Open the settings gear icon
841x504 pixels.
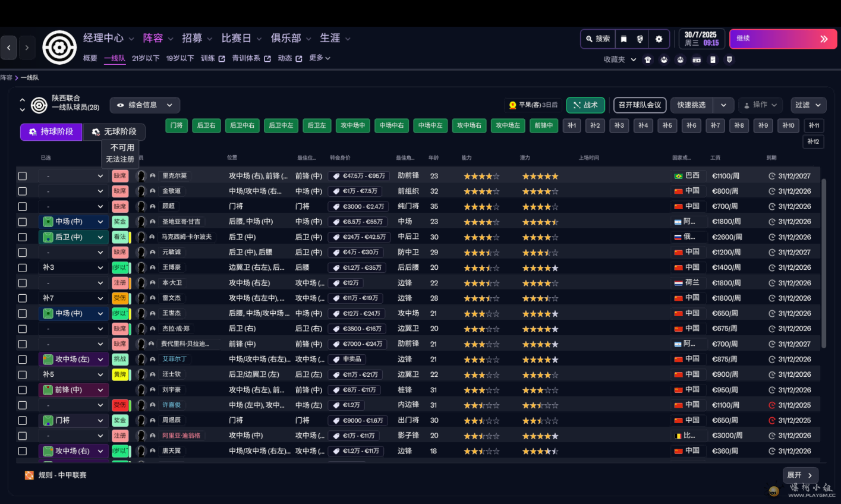[x=659, y=39]
